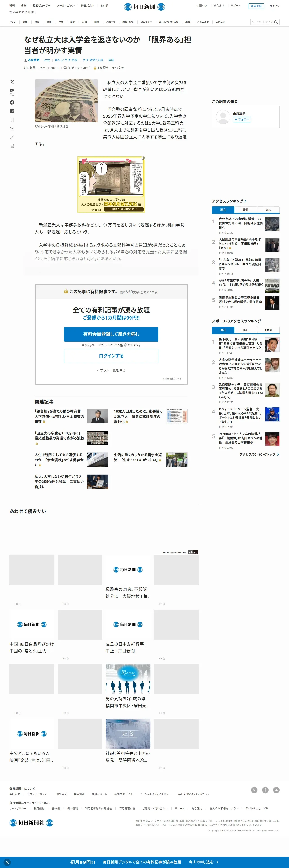Viewport: 289px width, 868px height.
Task: Print the article icon
Action: click(x=12, y=146)
